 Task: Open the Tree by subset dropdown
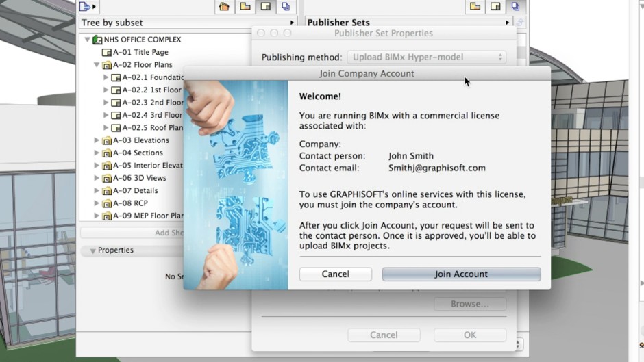click(188, 23)
